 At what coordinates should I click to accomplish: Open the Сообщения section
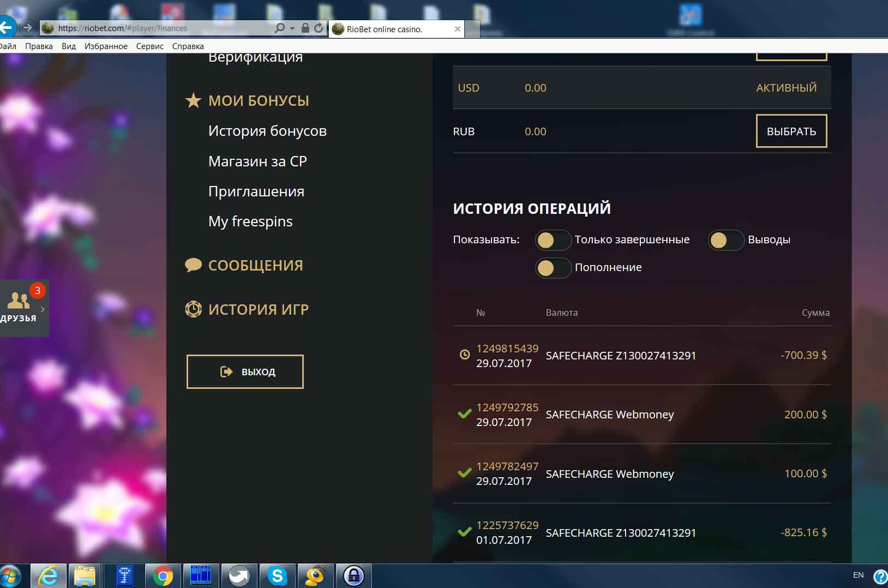coord(255,266)
